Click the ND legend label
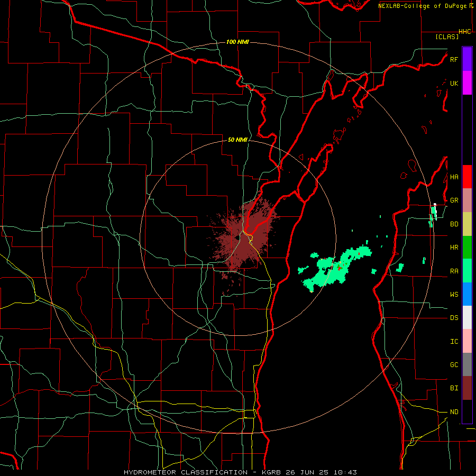Viewport: 476px width, 476px height. [x=454, y=412]
